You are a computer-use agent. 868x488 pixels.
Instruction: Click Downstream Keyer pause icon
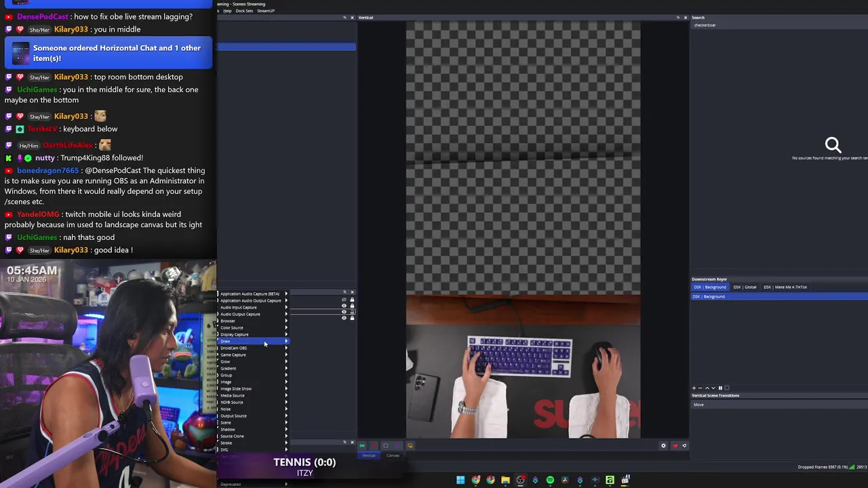pos(720,388)
